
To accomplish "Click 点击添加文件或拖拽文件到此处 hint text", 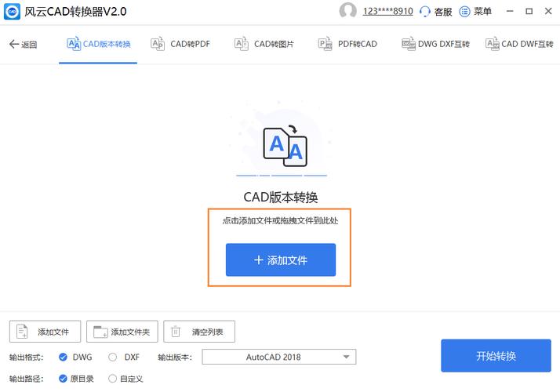I will coord(280,220).
